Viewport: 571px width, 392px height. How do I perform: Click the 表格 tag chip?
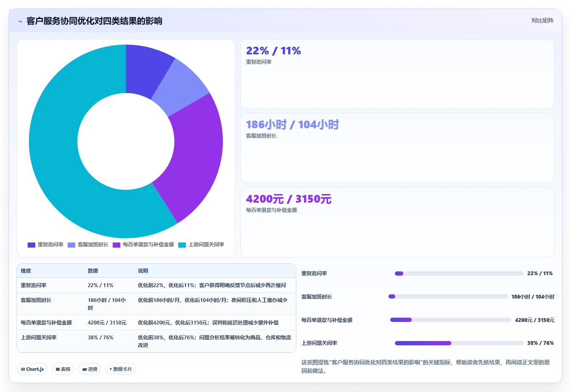pos(63,369)
